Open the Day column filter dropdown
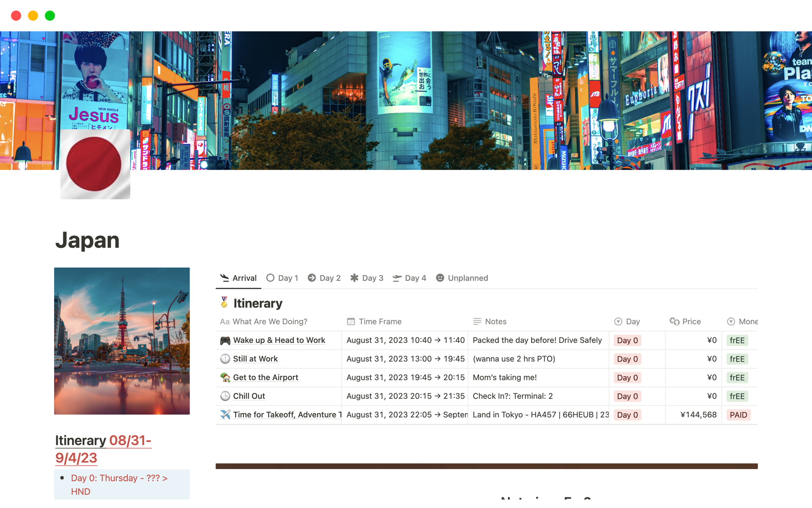Viewport: 812px width, 508px height. pyautogui.click(x=618, y=321)
